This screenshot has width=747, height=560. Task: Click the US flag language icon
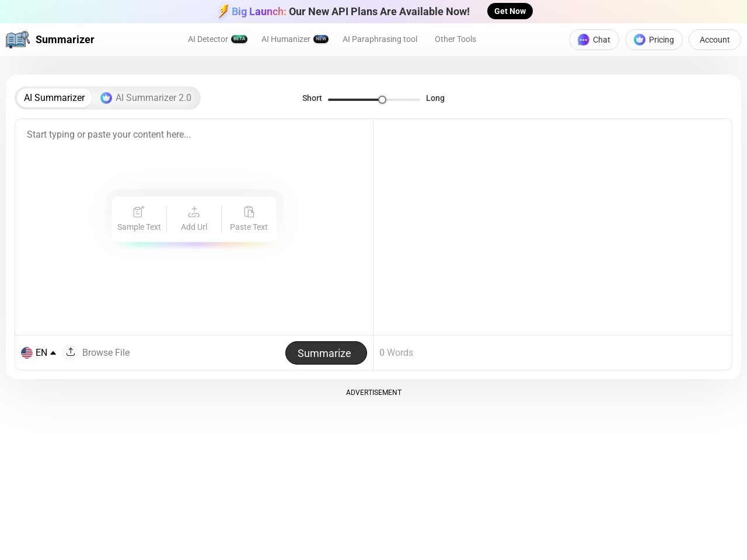point(27,353)
